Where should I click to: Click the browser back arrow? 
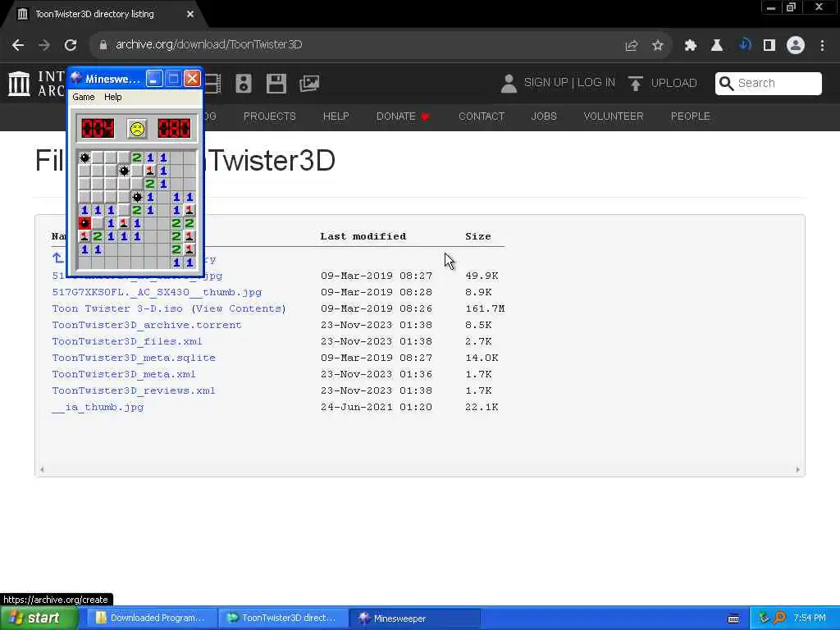(x=18, y=45)
